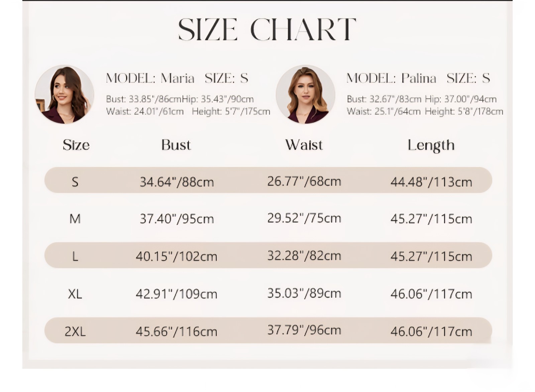535x392 pixels.
Task: Click length value 44.48"/113cm
Action: (x=431, y=182)
